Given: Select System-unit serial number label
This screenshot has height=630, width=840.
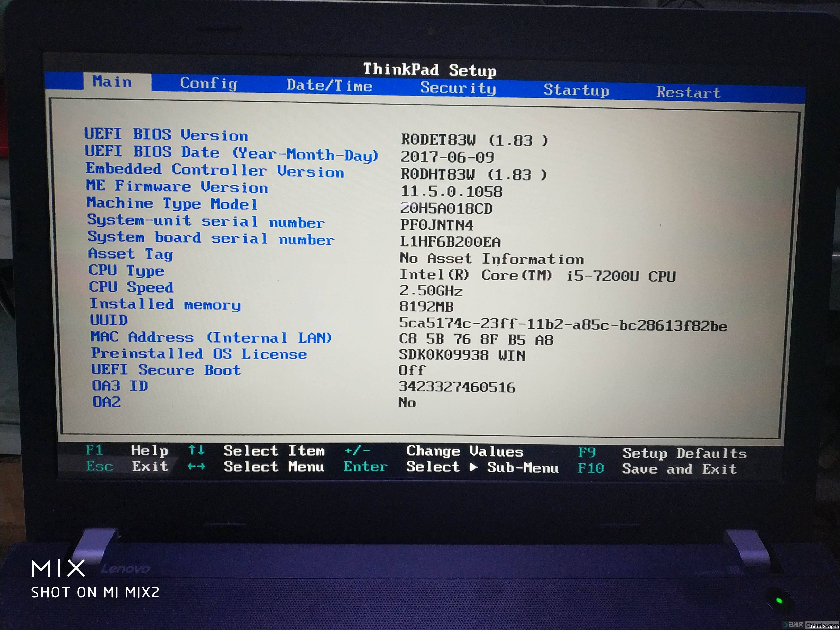Looking at the screenshot, I should (x=206, y=221).
